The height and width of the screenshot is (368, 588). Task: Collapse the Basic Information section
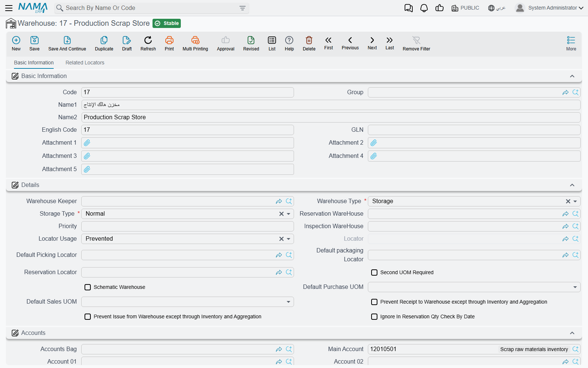[x=572, y=76]
